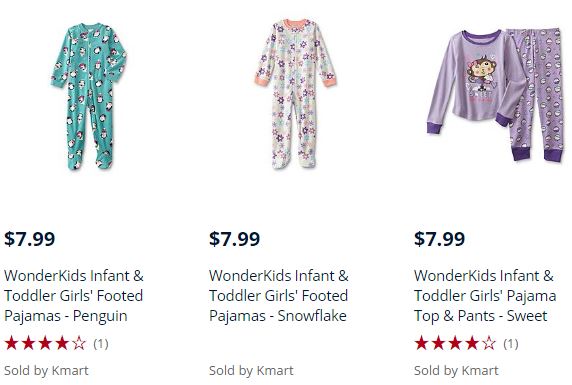Click the Footed Pajamas - Penguin title link
This screenshot has height=385, width=572.
coord(74,296)
